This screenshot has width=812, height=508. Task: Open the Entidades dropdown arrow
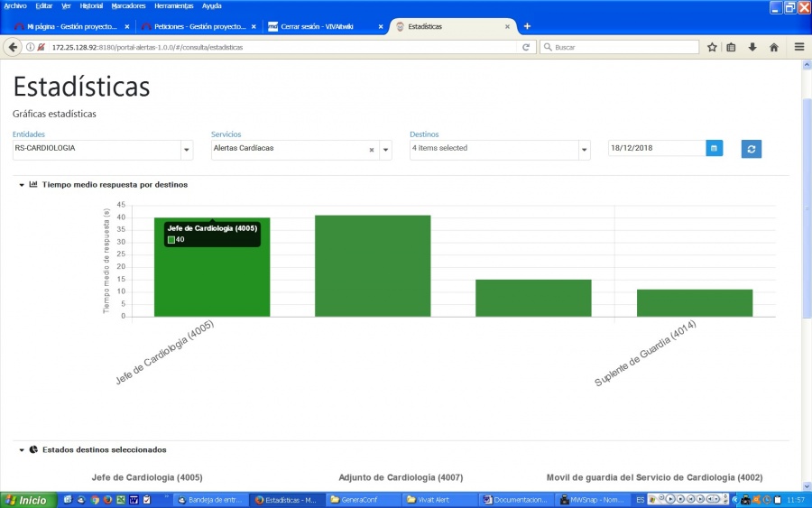pos(187,150)
